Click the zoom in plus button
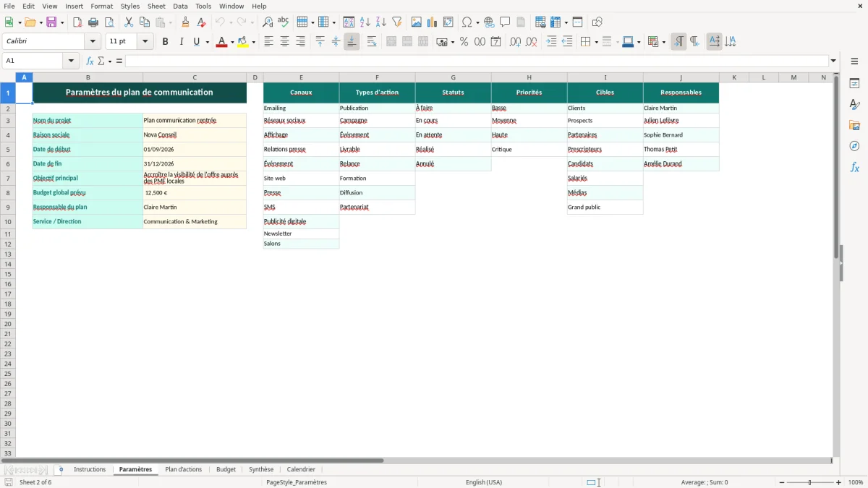 click(839, 482)
